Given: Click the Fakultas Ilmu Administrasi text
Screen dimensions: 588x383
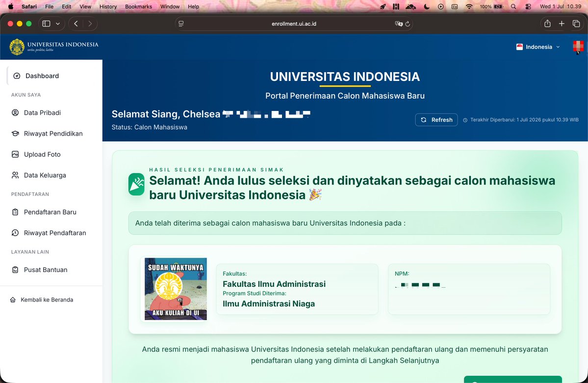Looking at the screenshot, I should 274,284.
